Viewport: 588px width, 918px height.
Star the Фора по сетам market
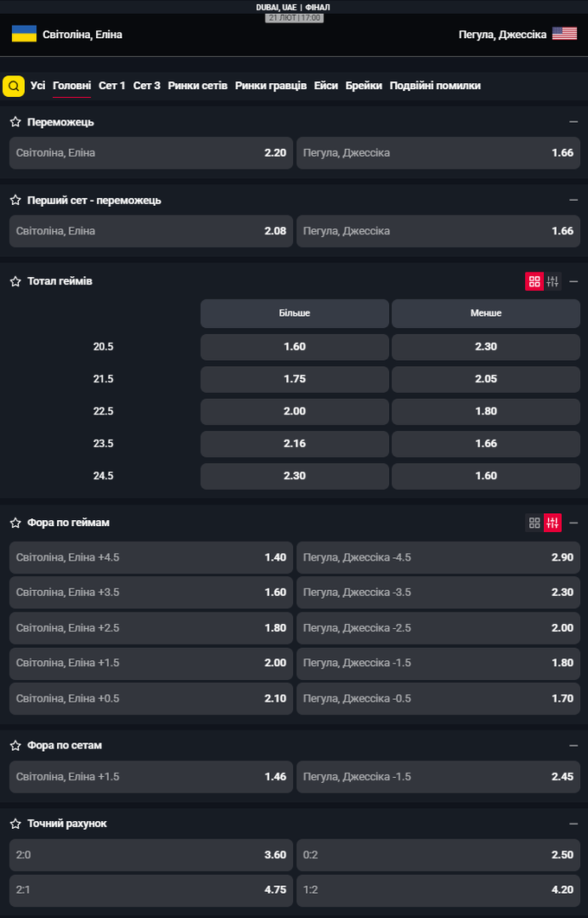[x=16, y=746]
